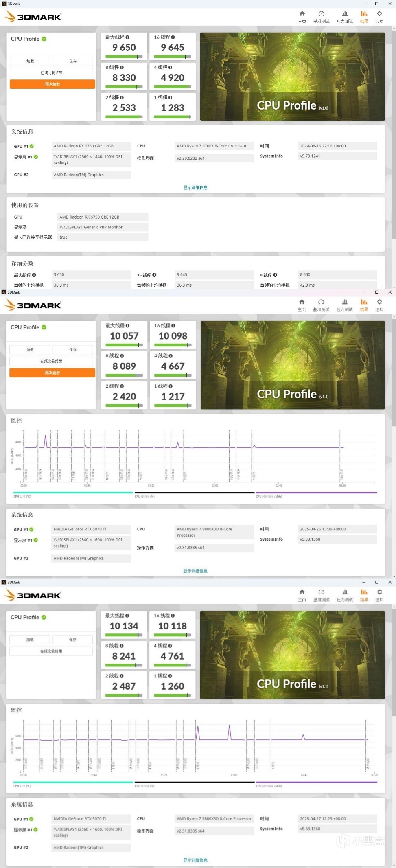Toggle teal CPU 温度 legend in the 10 057 window
Image resolution: width=396 pixels, height=868 pixels.
coord(73,494)
